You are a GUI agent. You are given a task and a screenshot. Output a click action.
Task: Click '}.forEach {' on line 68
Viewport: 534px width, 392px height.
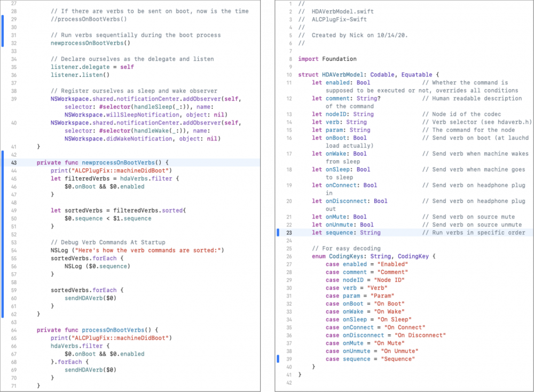[70, 362]
